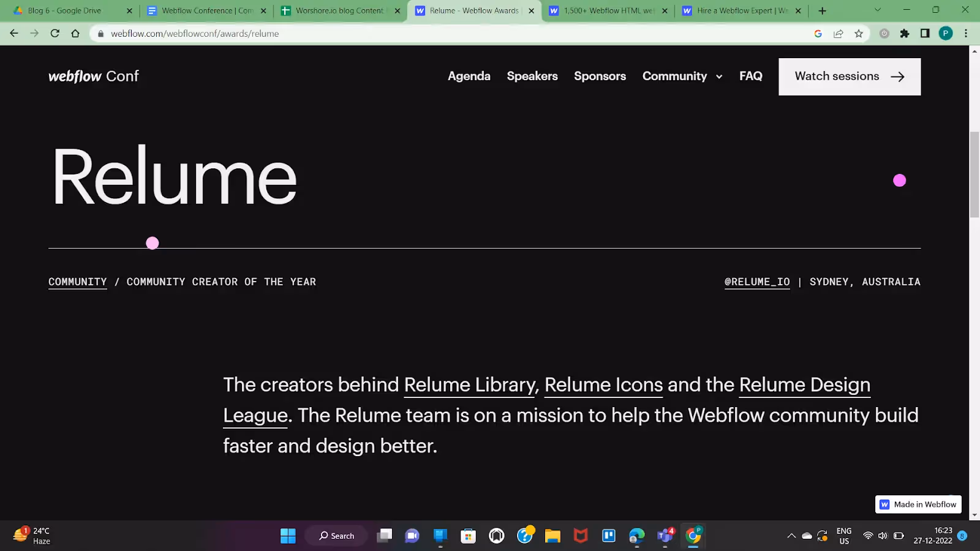
Task: Click the webflow Conf logo
Action: click(x=94, y=77)
